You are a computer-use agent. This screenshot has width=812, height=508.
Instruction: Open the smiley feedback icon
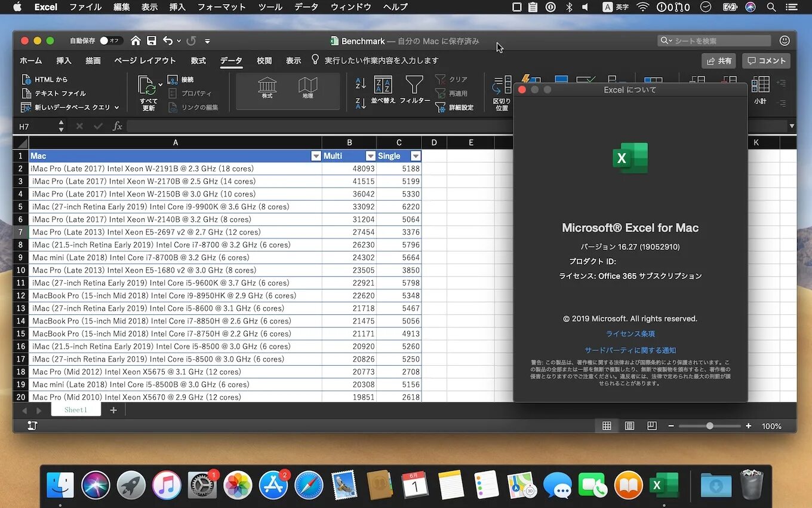tap(785, 41)
